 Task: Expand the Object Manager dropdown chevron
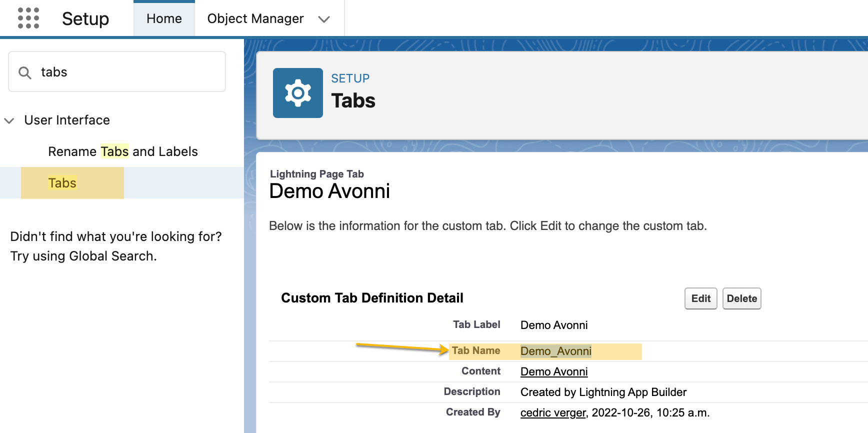pyautogui.click(x=324, y=19)
